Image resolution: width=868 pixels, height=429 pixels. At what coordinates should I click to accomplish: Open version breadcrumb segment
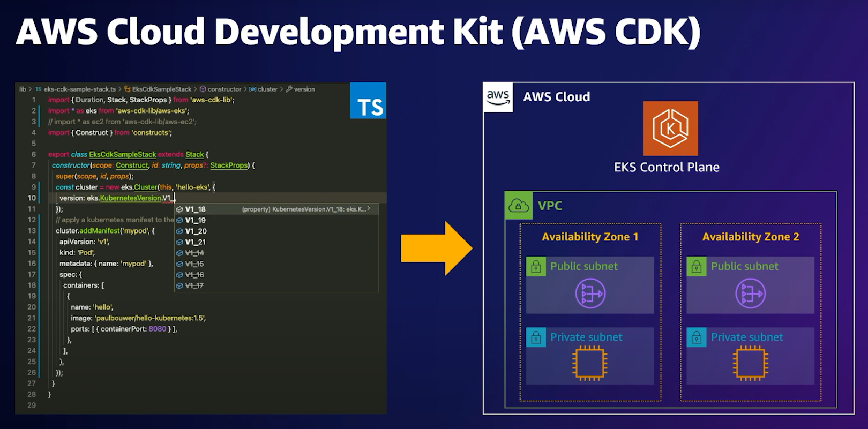pos(300,89)
